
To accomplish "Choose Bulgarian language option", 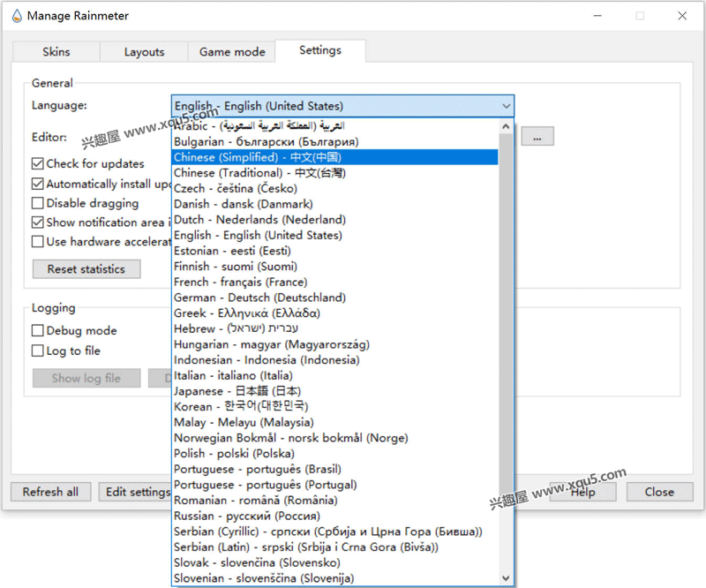I will click(335, 142).
